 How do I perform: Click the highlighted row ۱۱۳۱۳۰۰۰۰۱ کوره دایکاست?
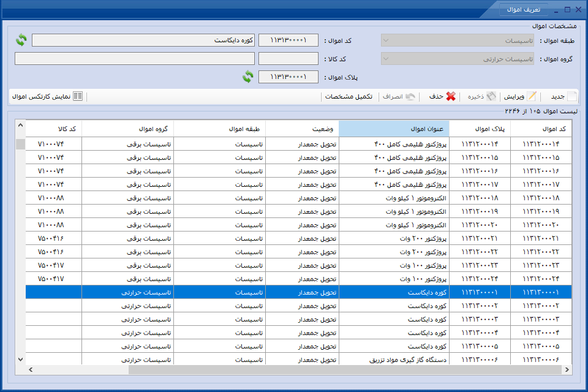click(298, 292)
